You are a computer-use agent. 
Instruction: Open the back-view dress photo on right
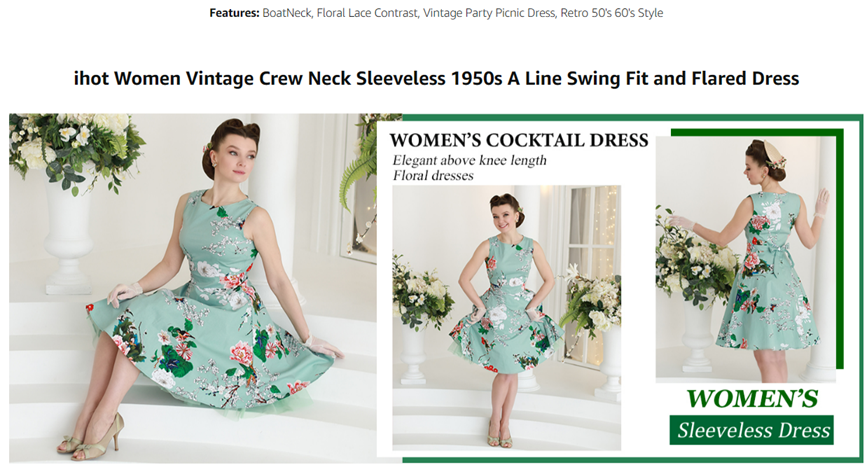pos(745,259)
